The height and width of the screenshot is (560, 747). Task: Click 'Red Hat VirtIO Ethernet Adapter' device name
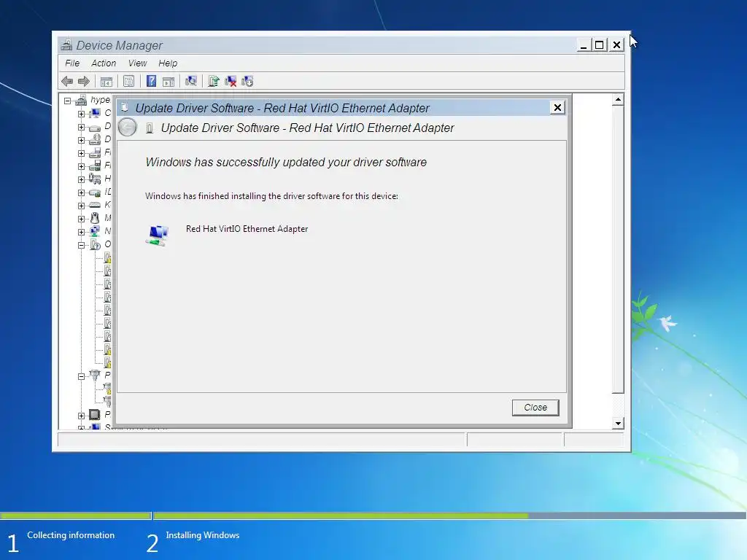click(247, 229)
